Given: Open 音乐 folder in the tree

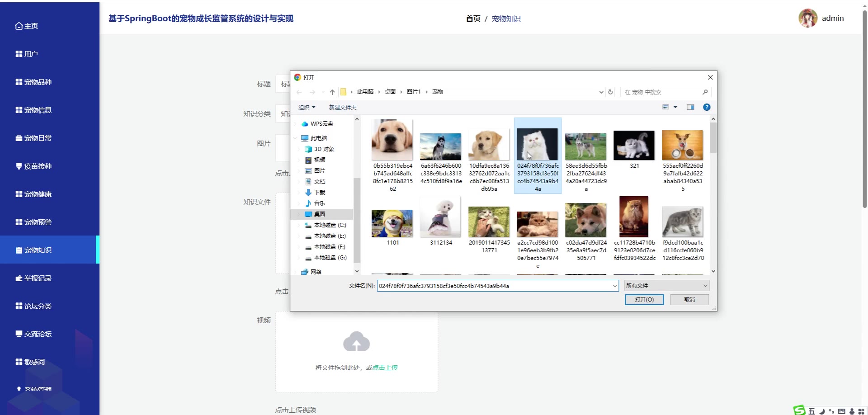Looking at the screenshot, I should coord(315,203).
